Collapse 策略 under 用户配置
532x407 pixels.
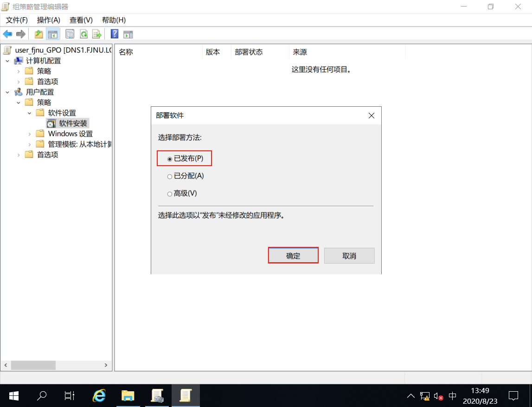[x=19, y=103]
